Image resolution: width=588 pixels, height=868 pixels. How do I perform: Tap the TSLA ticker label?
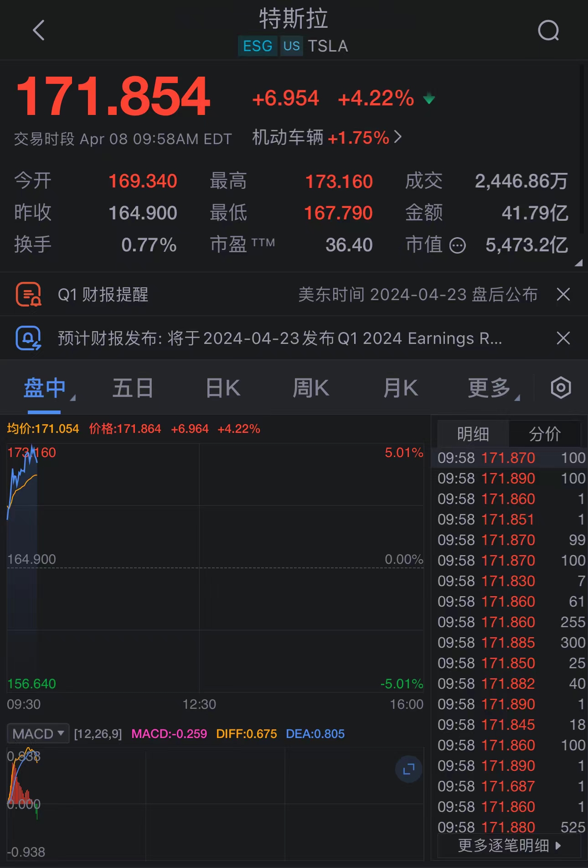tap(328, 46)
